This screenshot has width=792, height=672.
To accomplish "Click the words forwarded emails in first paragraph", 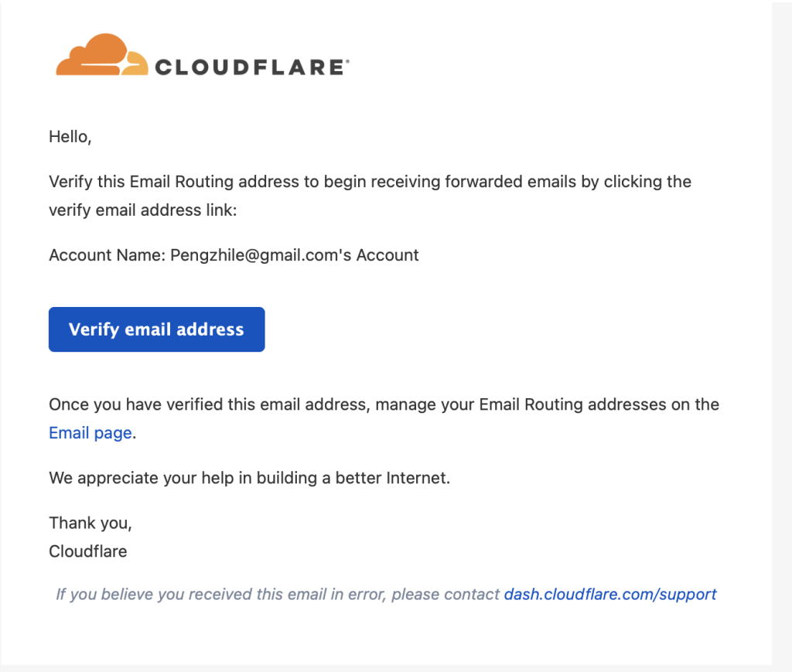I will [x=510, y=181].
